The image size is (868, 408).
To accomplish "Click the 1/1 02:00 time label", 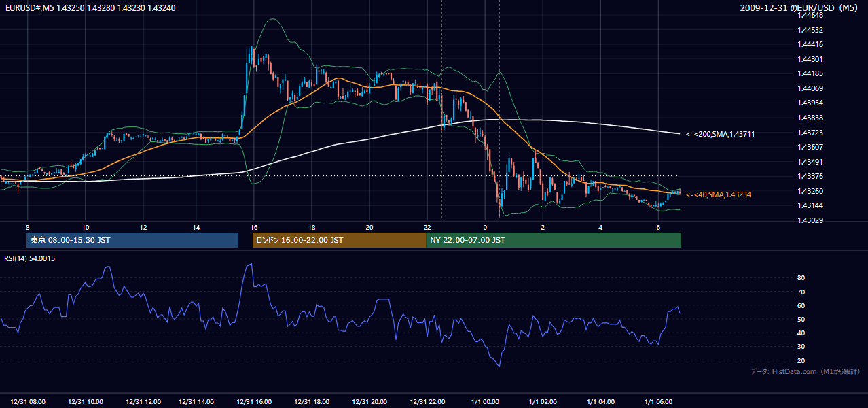I will [x=543, y=402].
